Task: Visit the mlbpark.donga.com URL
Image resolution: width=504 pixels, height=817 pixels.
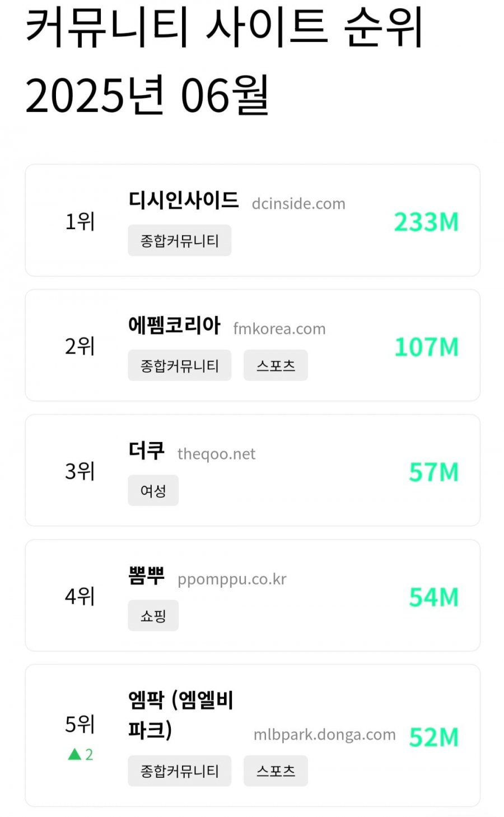Action: 325,735
